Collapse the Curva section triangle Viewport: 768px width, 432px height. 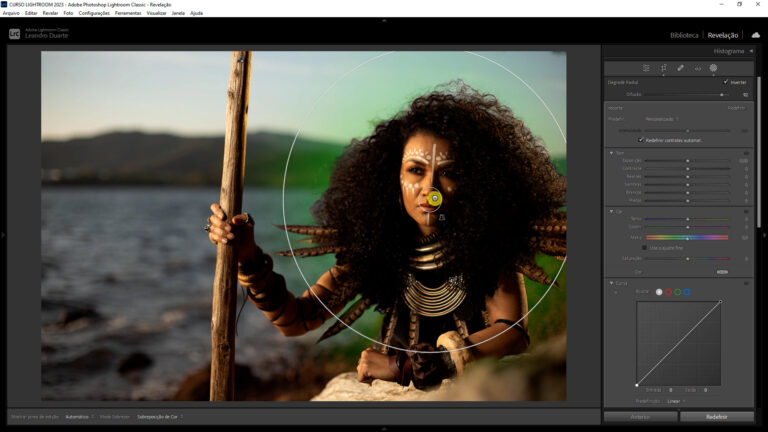pos(611,283)
